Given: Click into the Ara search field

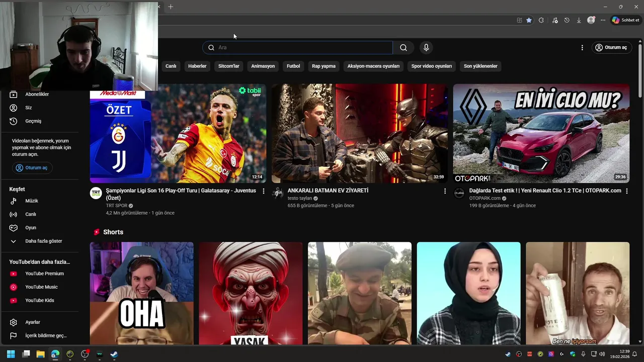Looking at the screenshot, I should 298,47.
